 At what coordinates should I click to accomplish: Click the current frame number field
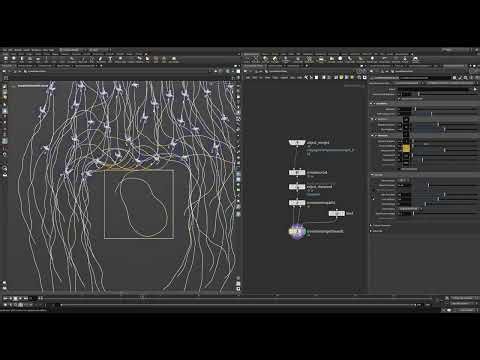click(x=32, y=298)
